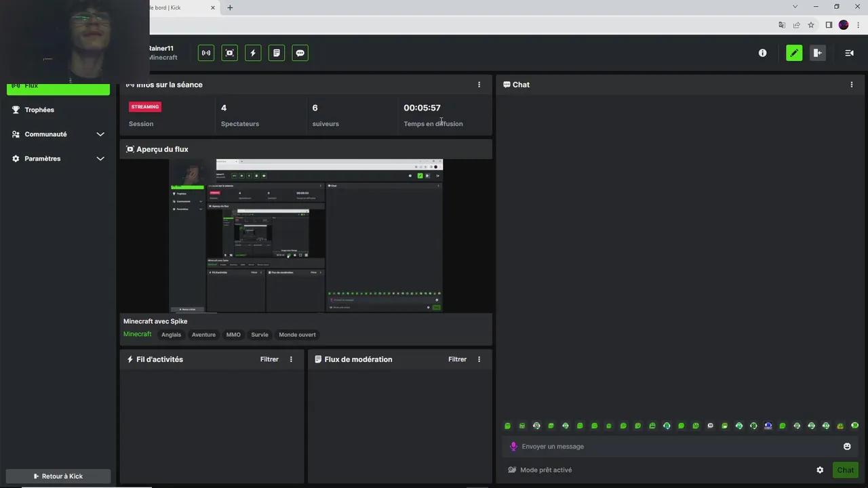Click the Chrome profile avatar
Viewport: 868px width, 488px height.
point(844,25)
